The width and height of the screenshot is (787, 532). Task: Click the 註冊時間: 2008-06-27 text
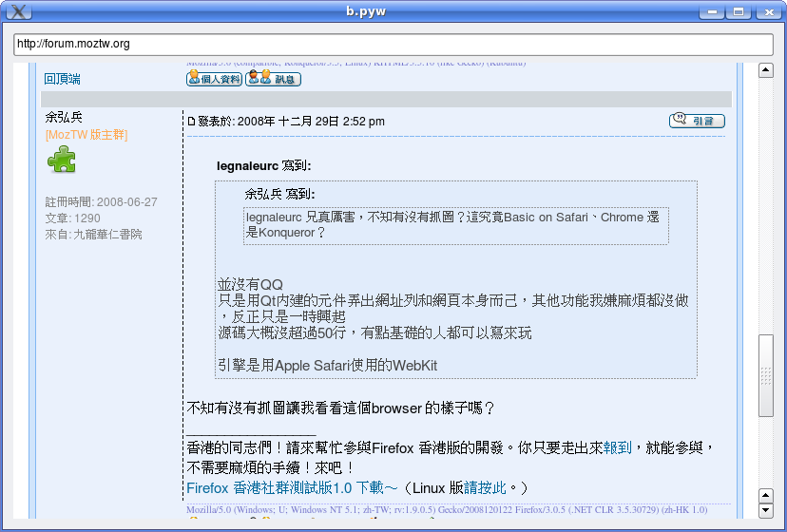coord(102,201)
